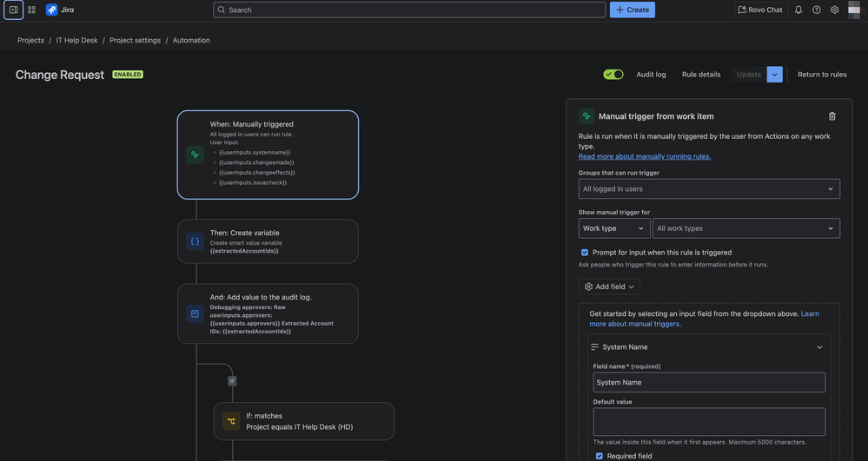Click the manual trigger icon in panel header
This screenshot has height=461, width=868.
pos(586,116)
